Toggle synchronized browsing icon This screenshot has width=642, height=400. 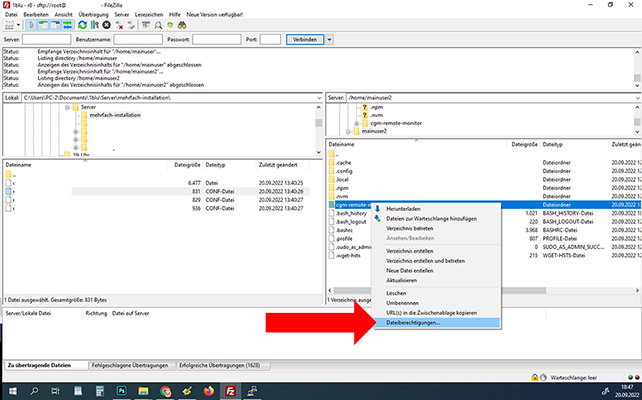tap(170, 25)
